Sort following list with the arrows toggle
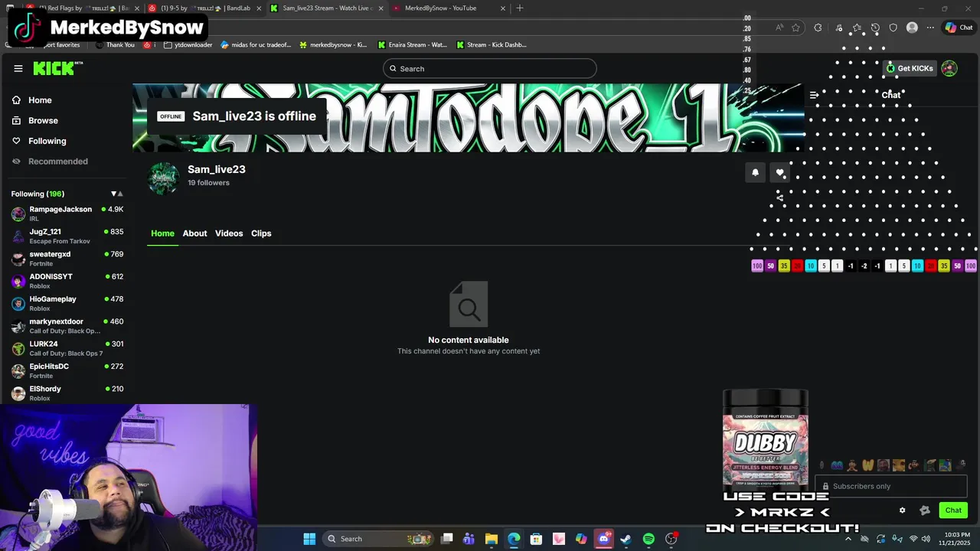The height and width of the screenshot is (551, 980). click(116, 194)
